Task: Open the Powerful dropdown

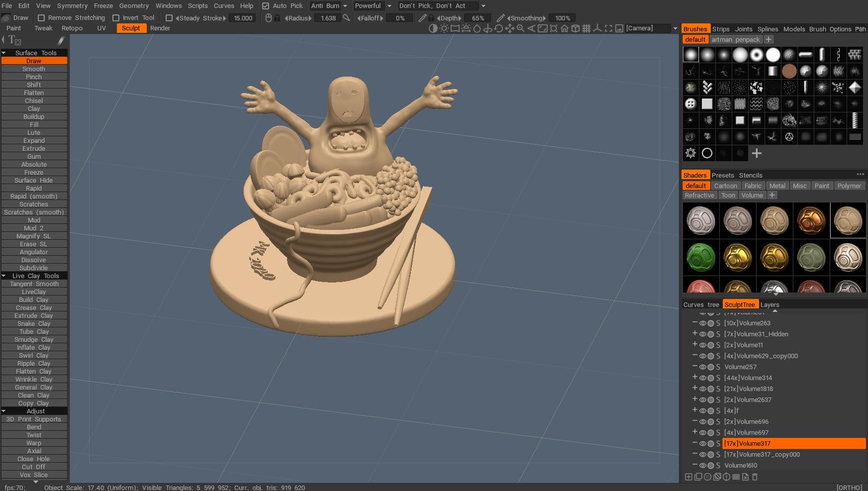Action: pos(373,6)
